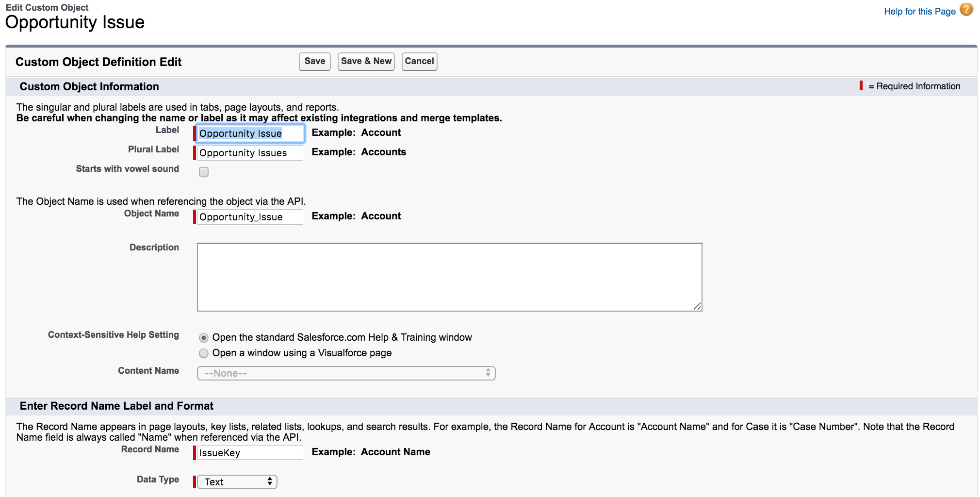Viewport: 980px width, 497px height.
Task: Grab the Description textarea resize handle
Action: [x=697, y=306]
